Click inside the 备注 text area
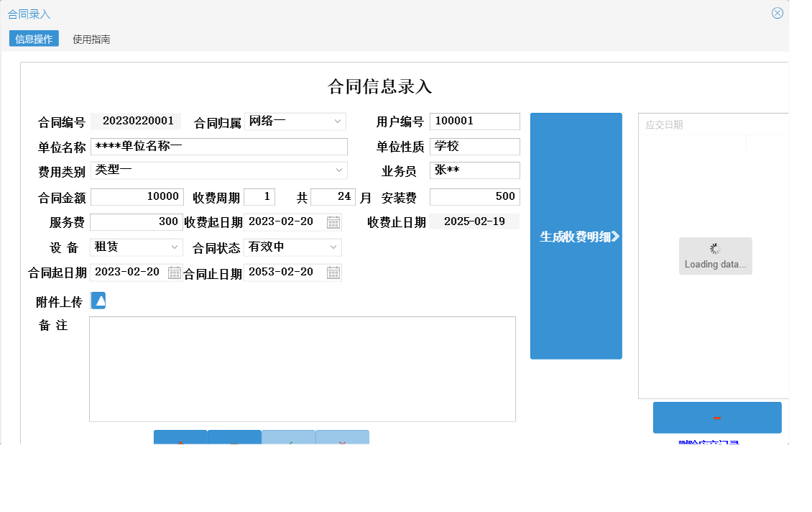812x512 pixels. click(x=302, y=368)
